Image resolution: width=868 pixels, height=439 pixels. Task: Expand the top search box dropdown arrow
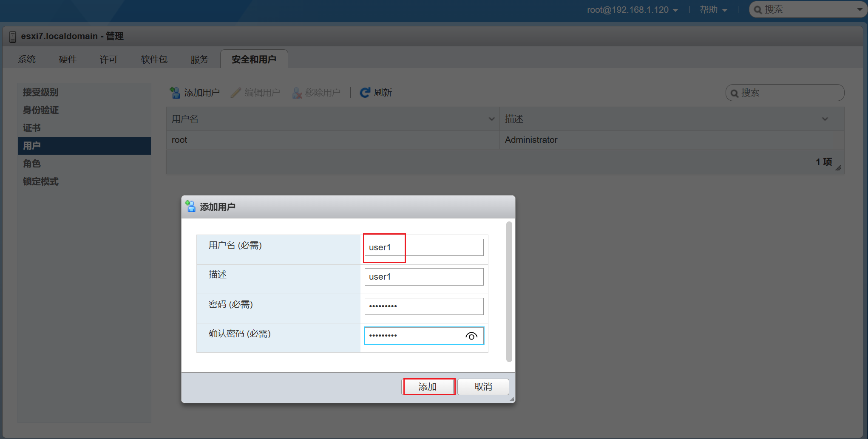859,10
